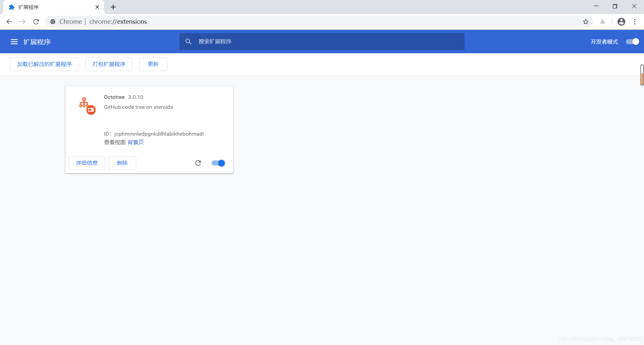The width and height of the screenshot is (644, 345).
Task: Click the site info icon in address bar
Action: [x=53, y=22]
